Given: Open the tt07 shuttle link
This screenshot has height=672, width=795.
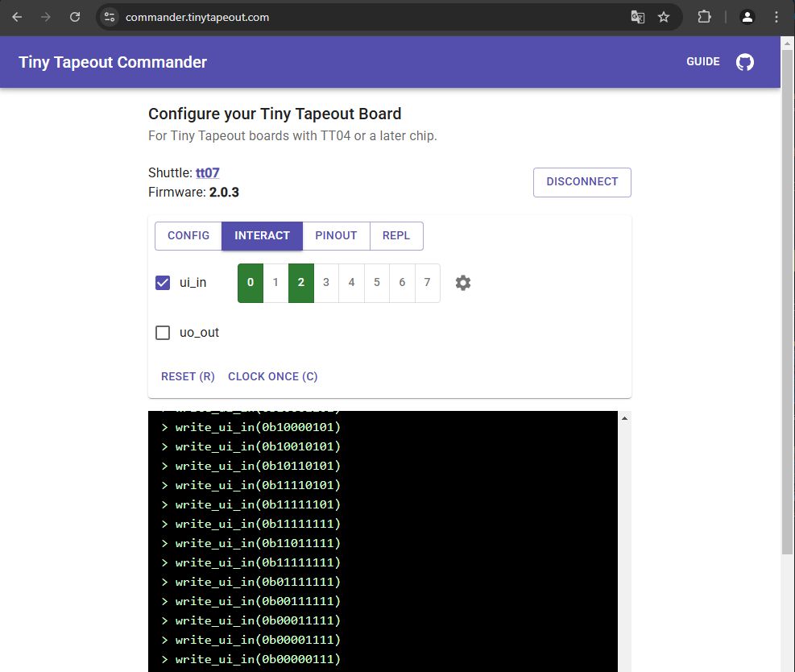Looking at the screenshot, I should tap(207, 172).
